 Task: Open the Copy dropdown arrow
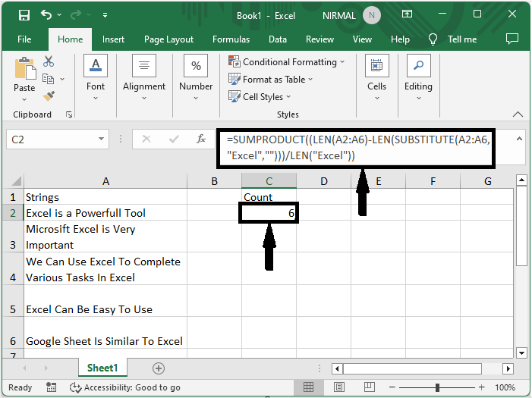(62, 79)
